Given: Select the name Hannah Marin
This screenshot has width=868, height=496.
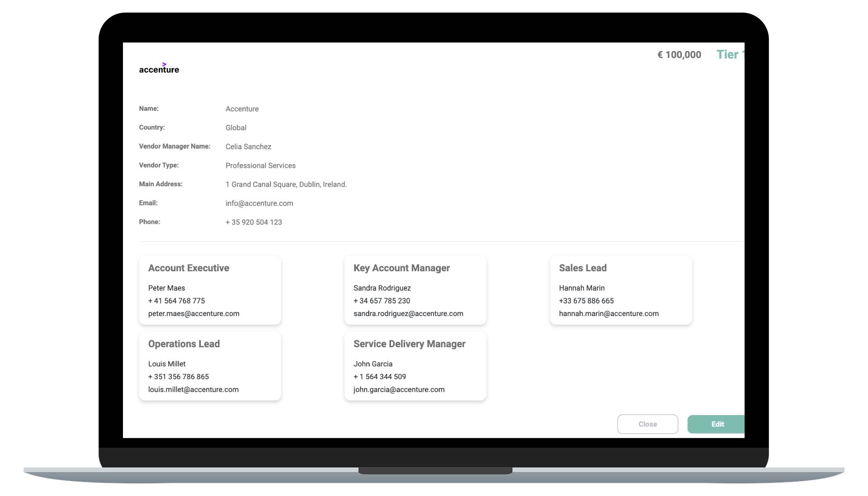Looking at the screenshot, I should click(x=582, y=288).
